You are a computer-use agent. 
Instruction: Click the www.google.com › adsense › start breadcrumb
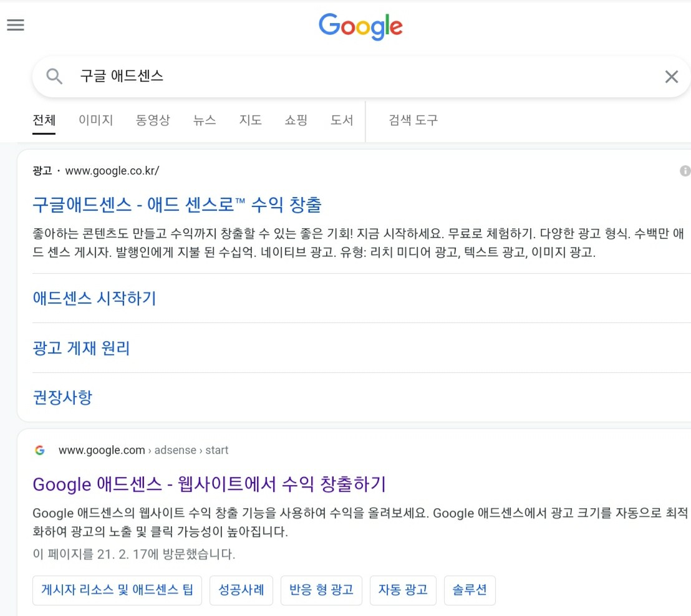(143, 450)
